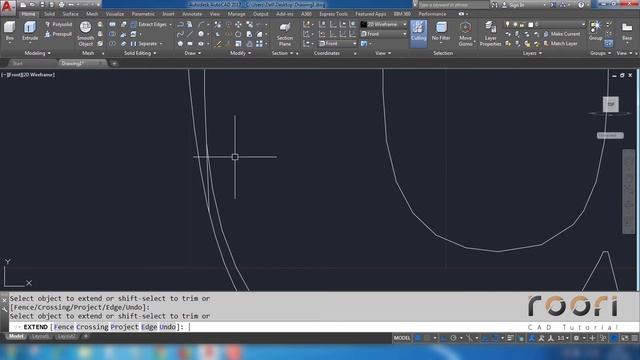This screenshot has width=640, height=360.
Task: Expand the Layers panel
Action: [532, 53]
